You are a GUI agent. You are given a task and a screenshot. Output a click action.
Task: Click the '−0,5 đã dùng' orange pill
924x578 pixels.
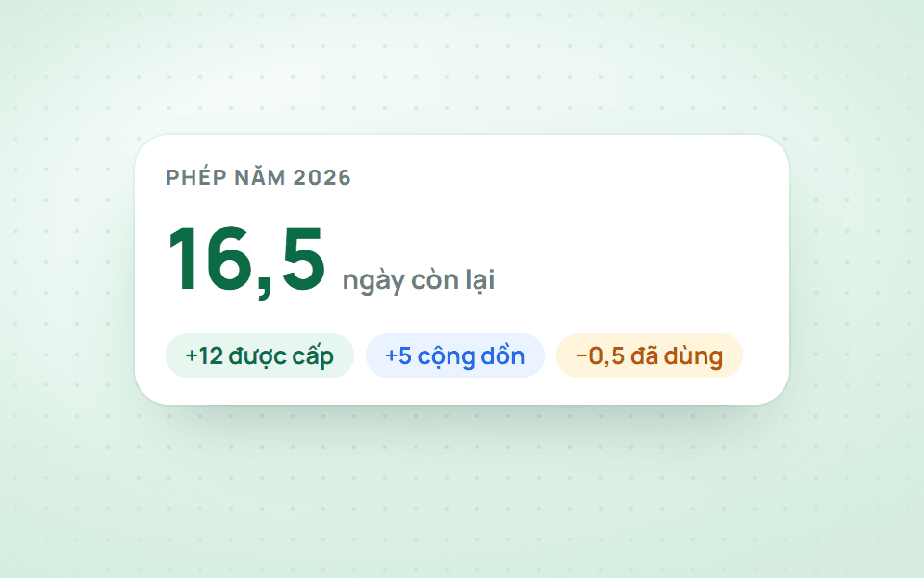(x=649, y=355)
